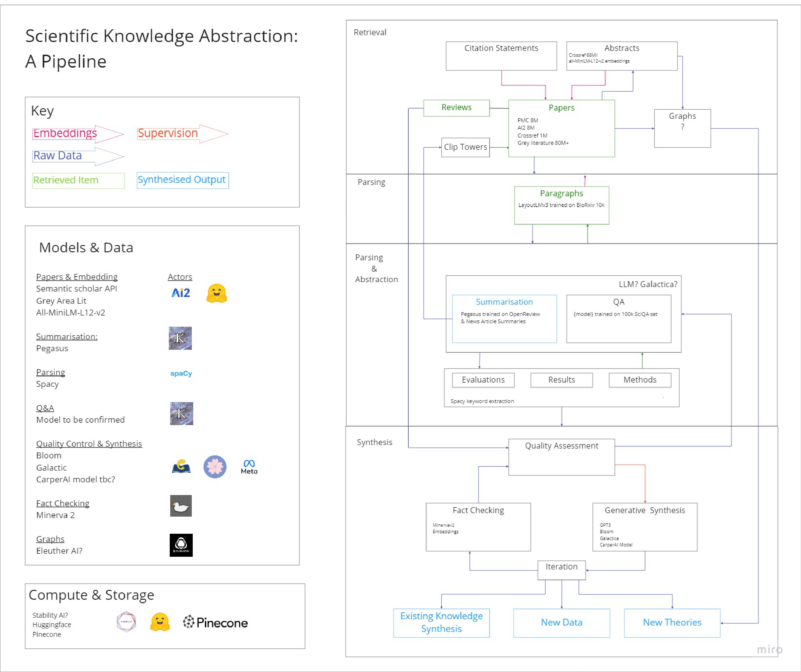801x672 pixels.
Task: Click the Synthesised Output key box
Action: (x=183, y=180)
